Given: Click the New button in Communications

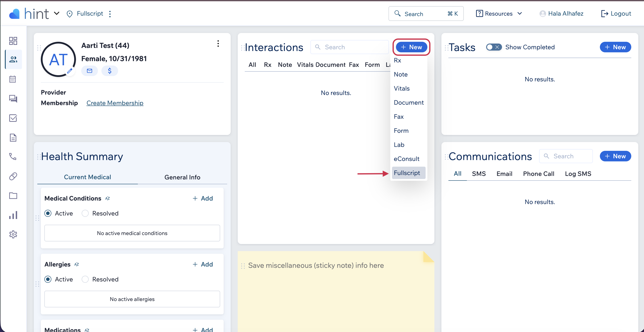Looking at the screenshot, I should point(615,156).
